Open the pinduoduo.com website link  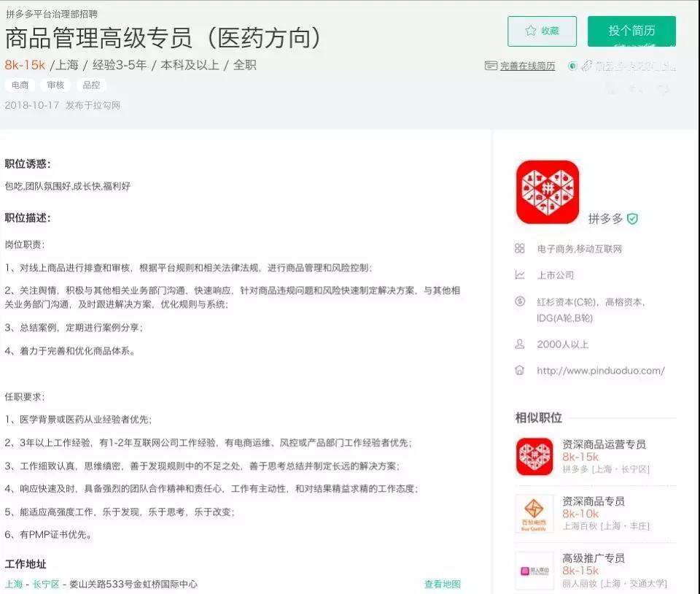click(600, 371)
